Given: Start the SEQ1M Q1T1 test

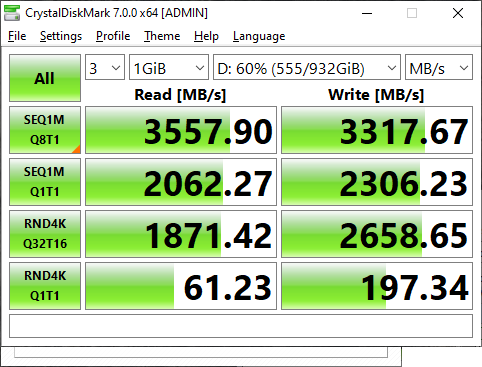Looking at the screenshot, I should (45, 182).
